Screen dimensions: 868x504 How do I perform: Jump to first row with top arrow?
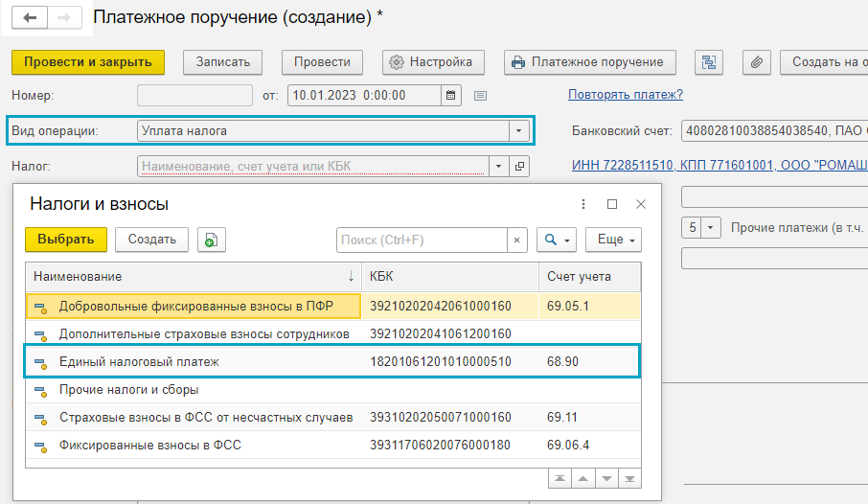[560, 477]
